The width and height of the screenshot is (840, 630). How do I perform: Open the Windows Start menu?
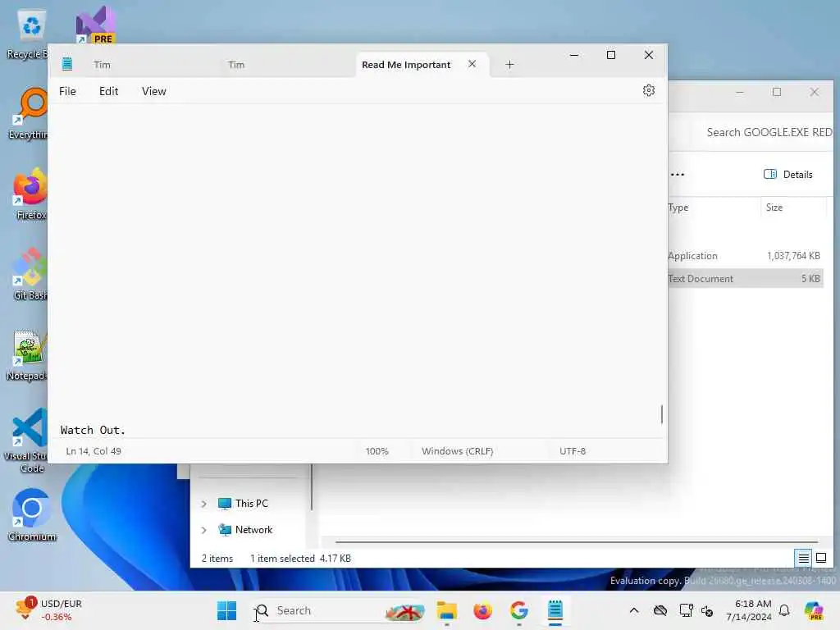(226, 610)
